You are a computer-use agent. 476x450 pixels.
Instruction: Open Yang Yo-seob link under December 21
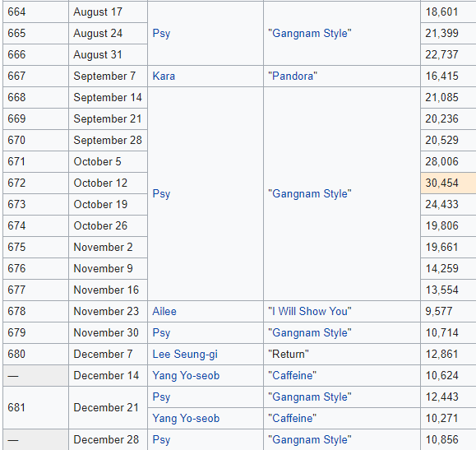pos(186,419)
